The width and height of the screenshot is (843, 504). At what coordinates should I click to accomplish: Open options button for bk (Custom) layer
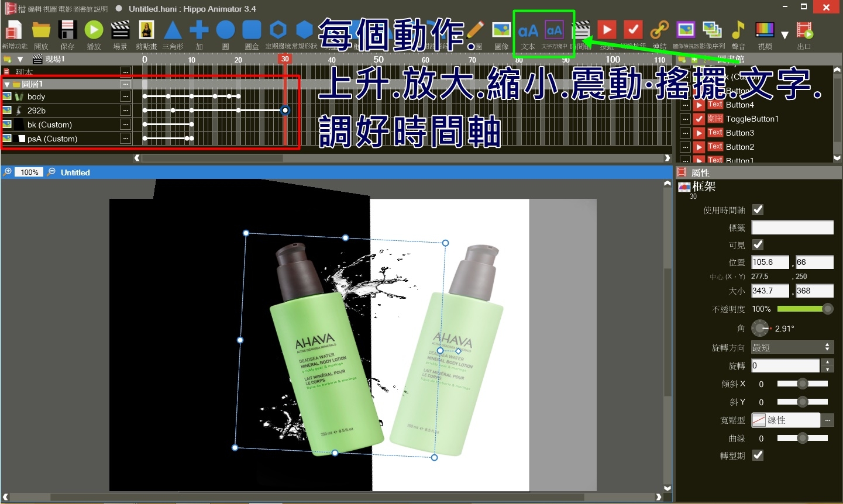click(125, 125)
